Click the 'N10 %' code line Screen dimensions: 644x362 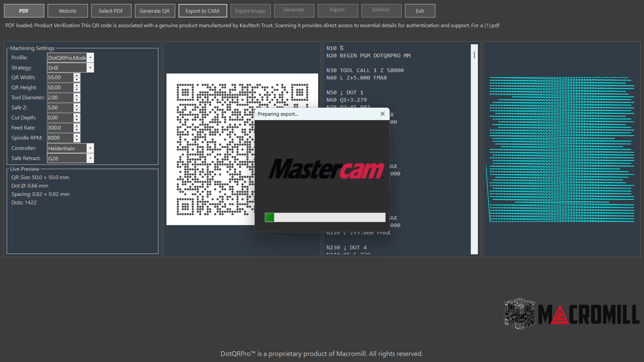335,48
